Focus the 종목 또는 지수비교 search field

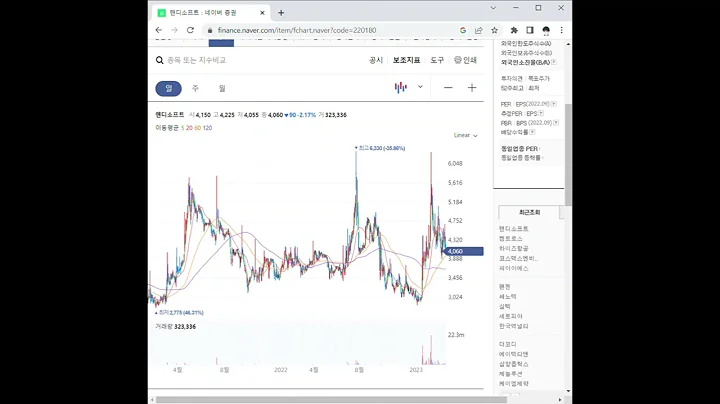(197, 60)
